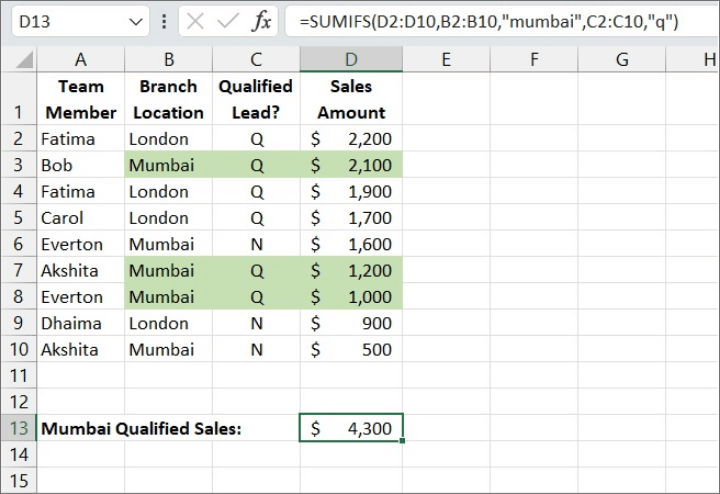Click the green highlighted Mumbai cell in row 3
This screenshot has width=720, height=494.
[168, 165]
